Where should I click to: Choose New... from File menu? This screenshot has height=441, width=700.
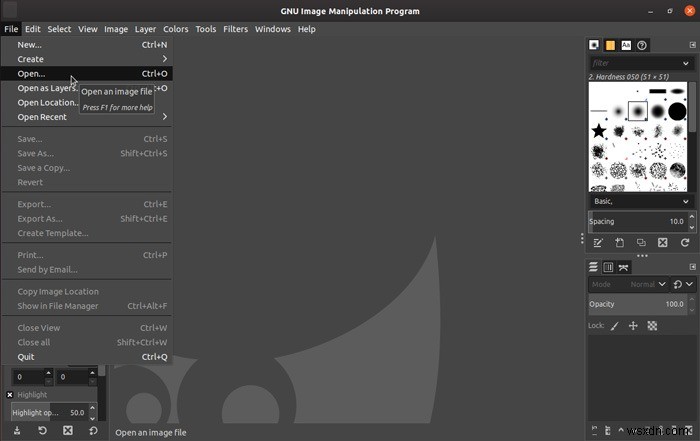pos(87,45)
